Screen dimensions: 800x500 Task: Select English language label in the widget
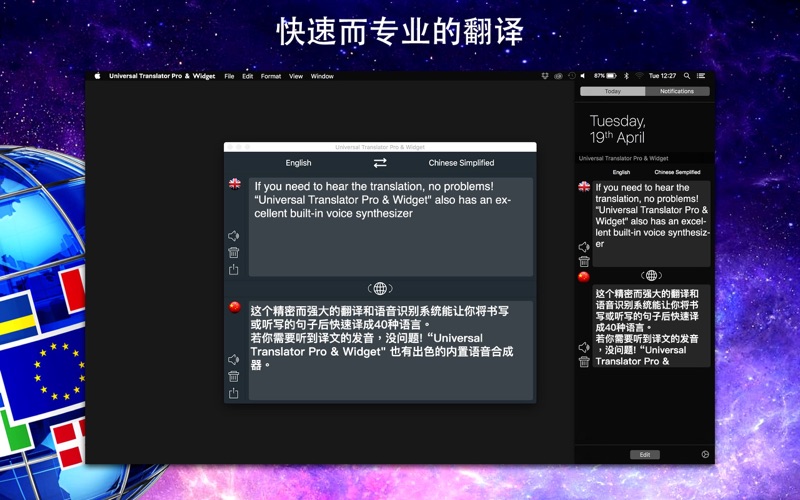click(x=621, y=172)
